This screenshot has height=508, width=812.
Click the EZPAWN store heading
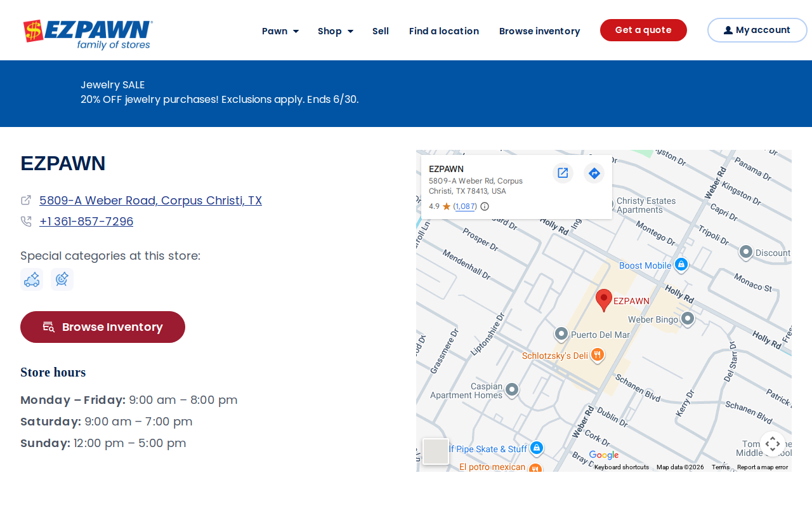[x=63, y=163]
